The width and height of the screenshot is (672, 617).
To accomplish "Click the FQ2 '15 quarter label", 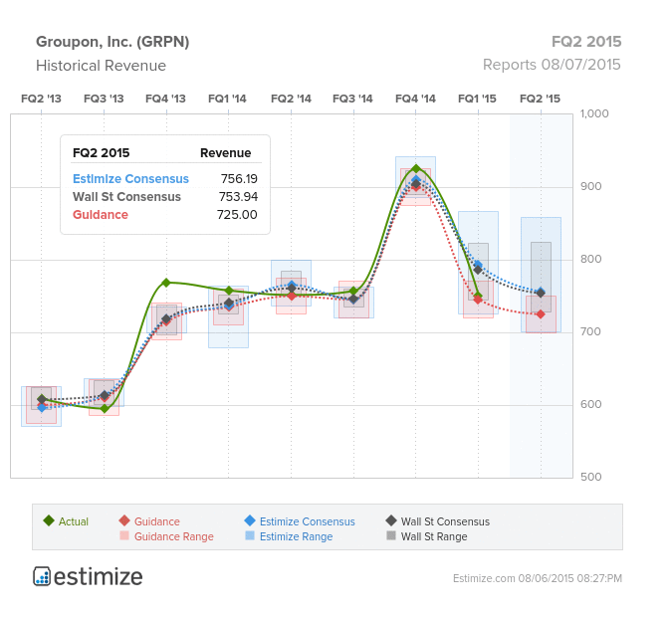I will (540, 99).
